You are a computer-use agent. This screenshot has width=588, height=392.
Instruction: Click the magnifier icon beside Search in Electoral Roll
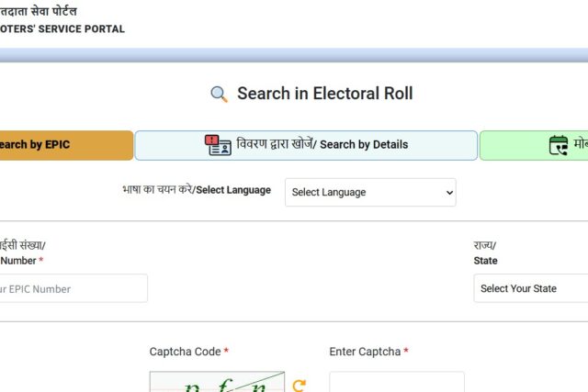coord(219,94)
